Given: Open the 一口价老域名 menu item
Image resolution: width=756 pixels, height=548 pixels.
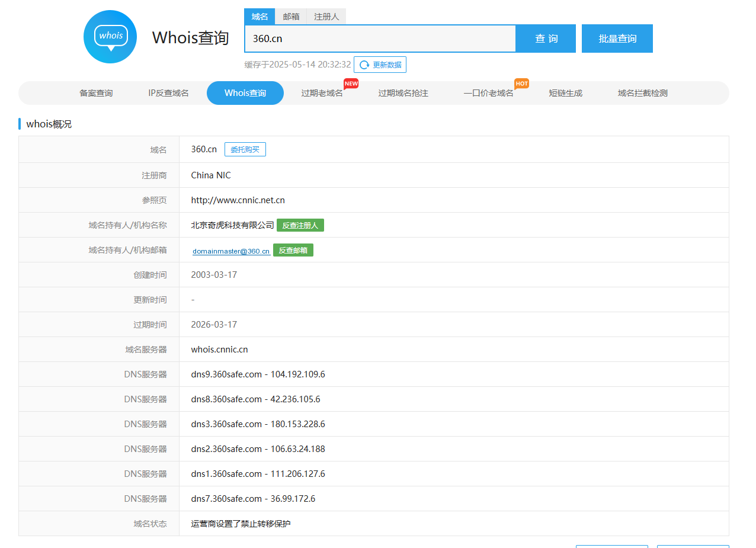Looking at the screenshot, I should coord(488,93).
